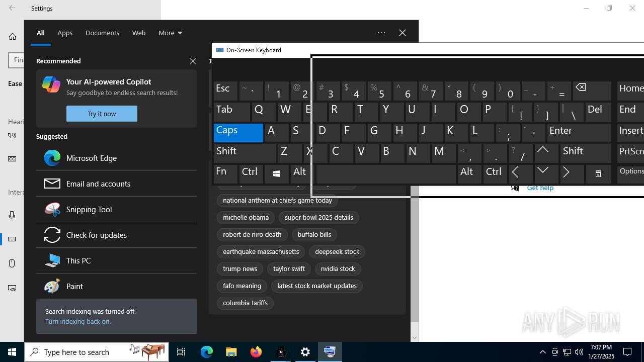Click up arrow key on on-screen keyboard

[546, 153]
